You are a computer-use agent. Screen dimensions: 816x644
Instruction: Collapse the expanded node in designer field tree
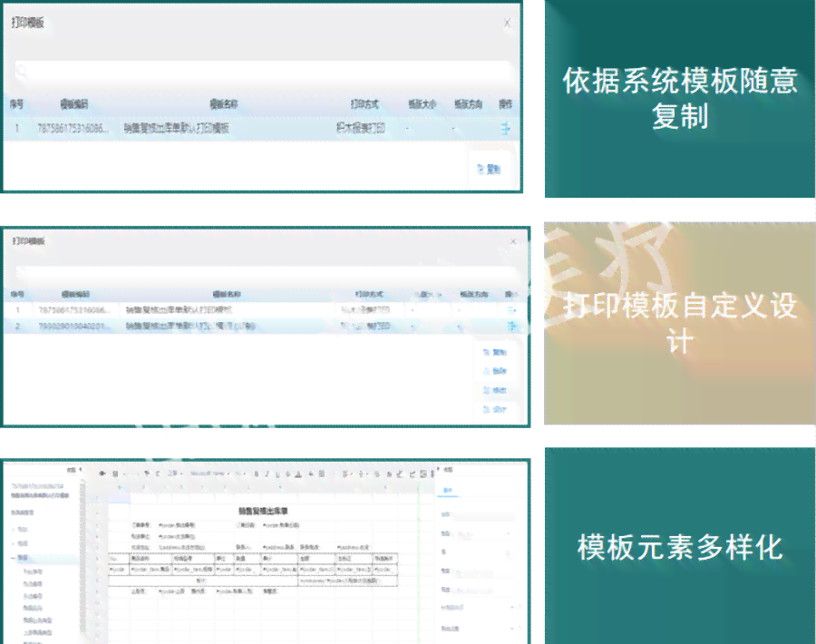(x=14, y=558)
